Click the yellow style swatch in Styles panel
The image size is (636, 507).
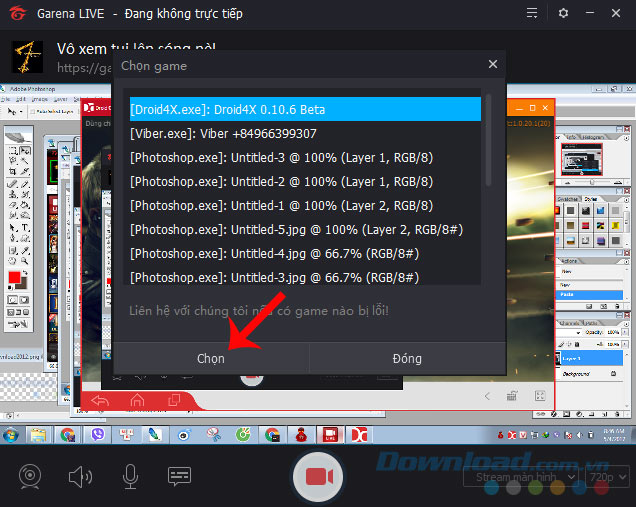pos(615,225)
